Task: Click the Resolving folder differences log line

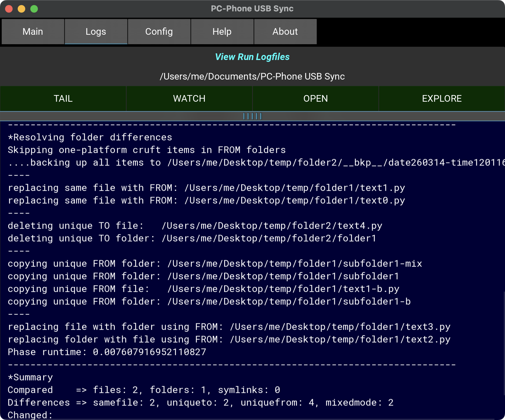Action: tap(90, 137)
